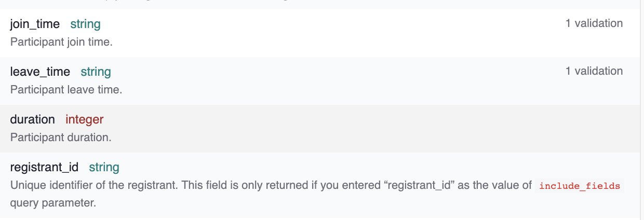The width and height of the screenshot is (644, 220).
Task: Click the string type beside join_time
Action: pyautogui.click(x=85, y=24)
